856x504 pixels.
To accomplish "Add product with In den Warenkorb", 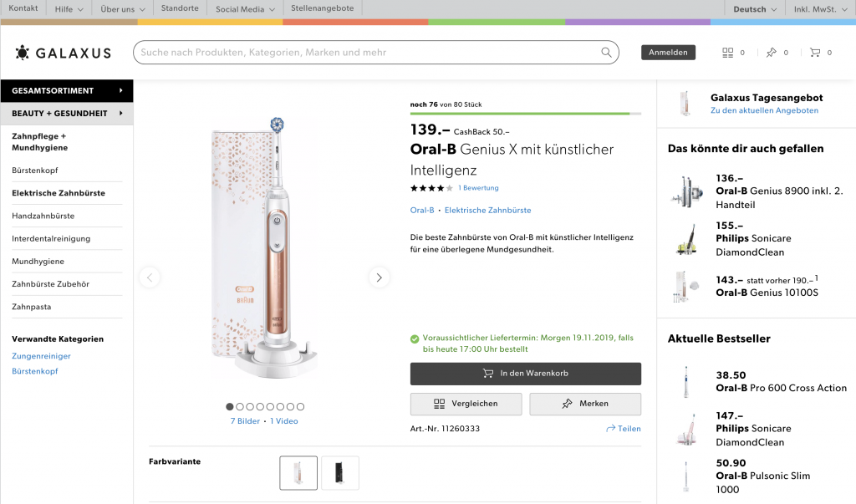I will 525,374.
